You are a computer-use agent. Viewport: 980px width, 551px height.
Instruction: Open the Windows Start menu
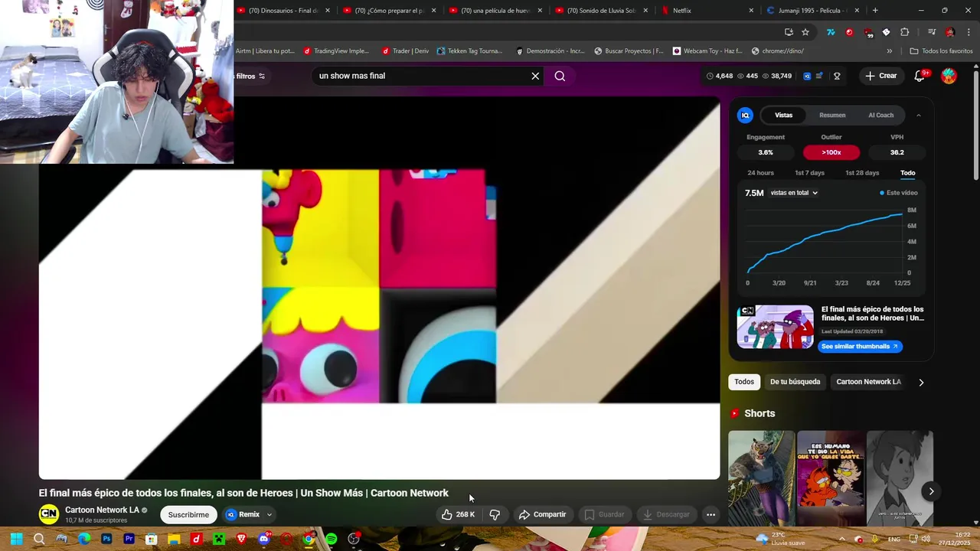[16, 540]
